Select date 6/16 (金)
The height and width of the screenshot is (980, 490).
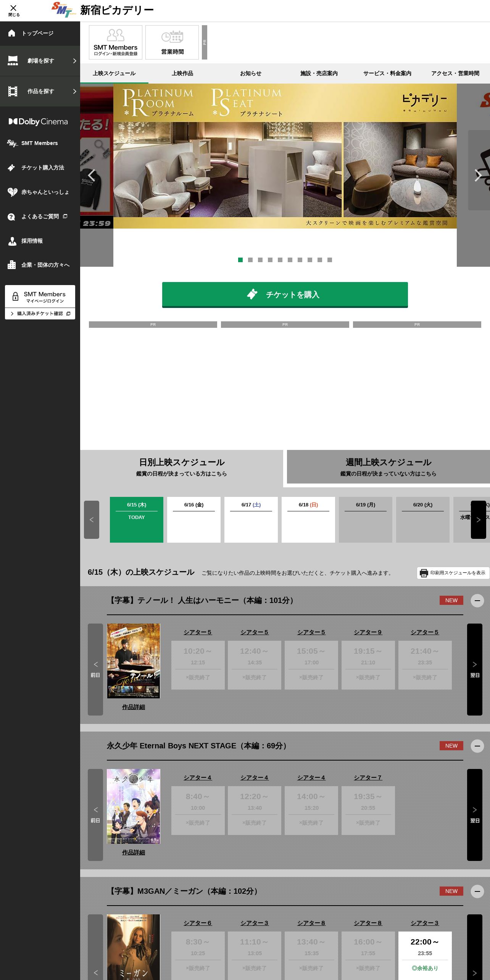(x=194, y=520)
